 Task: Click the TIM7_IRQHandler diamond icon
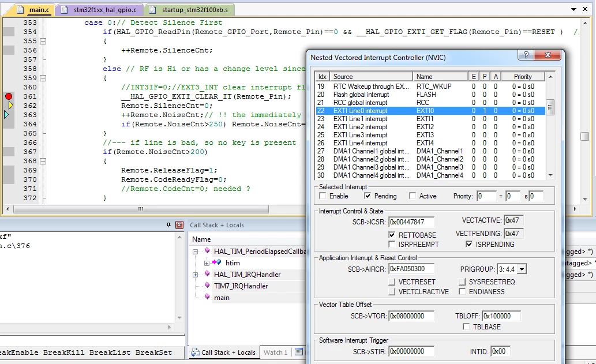click(x=207, y=284)
